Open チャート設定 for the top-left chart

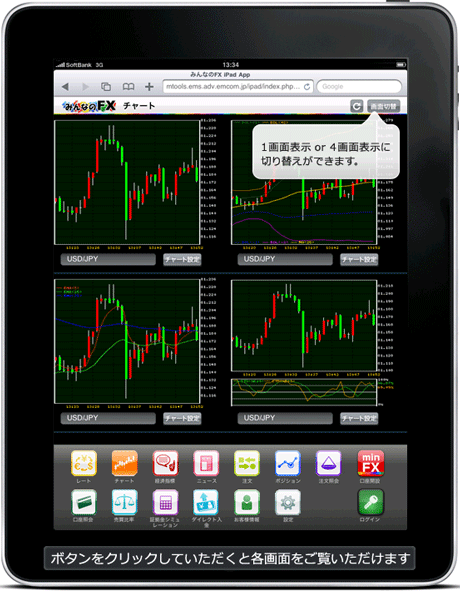point(182,259)
